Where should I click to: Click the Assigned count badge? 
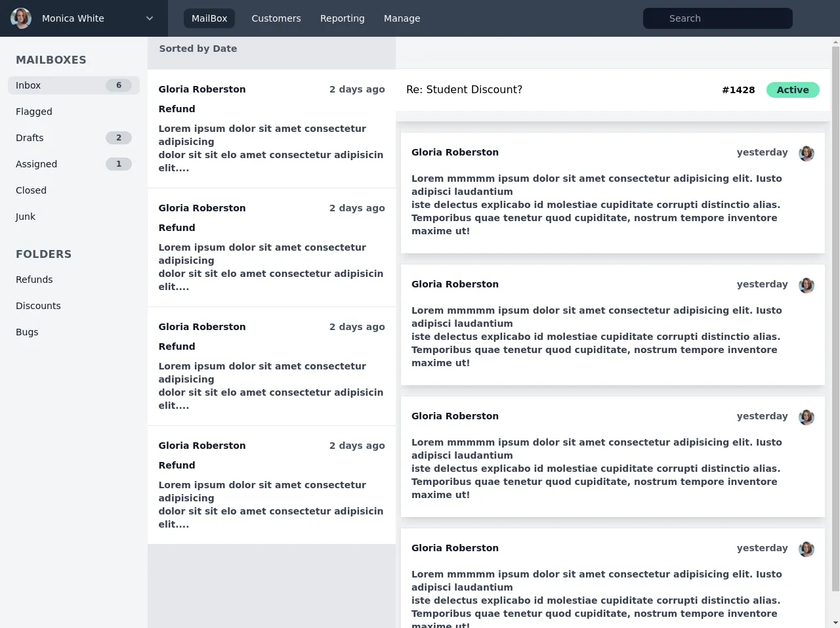tap(119, 164)
